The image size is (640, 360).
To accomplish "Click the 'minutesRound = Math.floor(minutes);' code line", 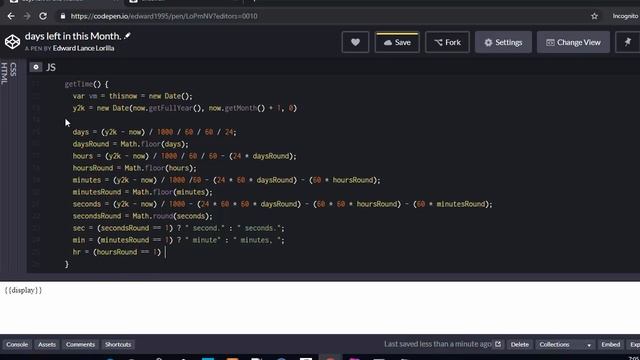I will tap(142, 192).
